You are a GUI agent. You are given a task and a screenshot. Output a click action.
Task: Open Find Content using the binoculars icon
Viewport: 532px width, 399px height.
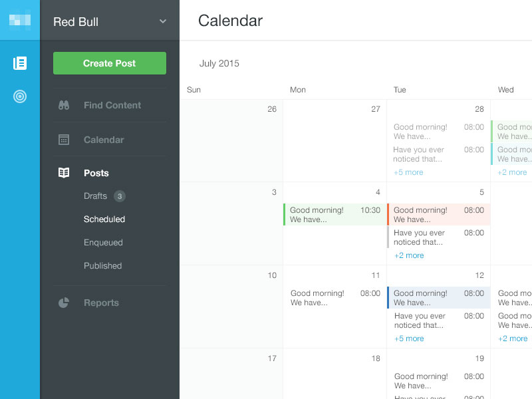coord(63,105)
